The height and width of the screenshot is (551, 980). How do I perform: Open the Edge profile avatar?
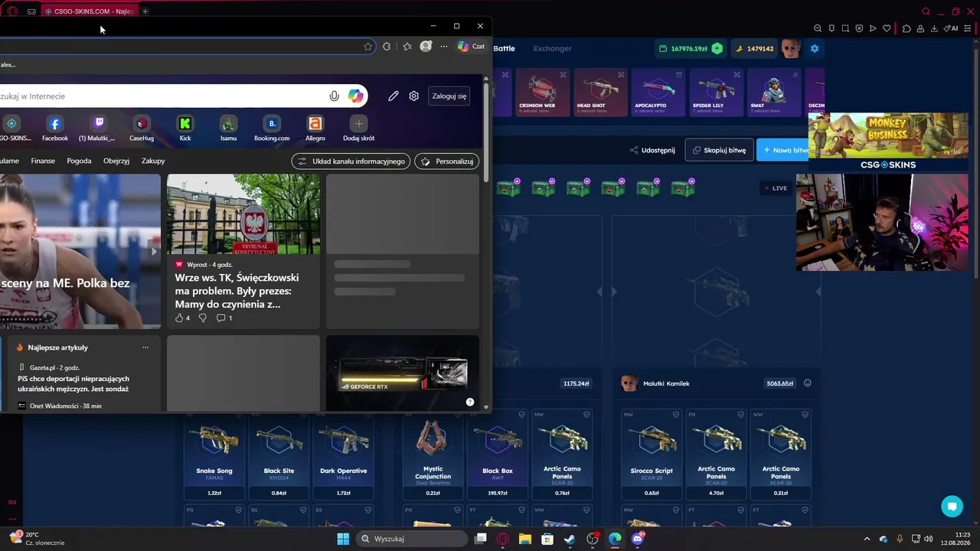click(426, 47)
